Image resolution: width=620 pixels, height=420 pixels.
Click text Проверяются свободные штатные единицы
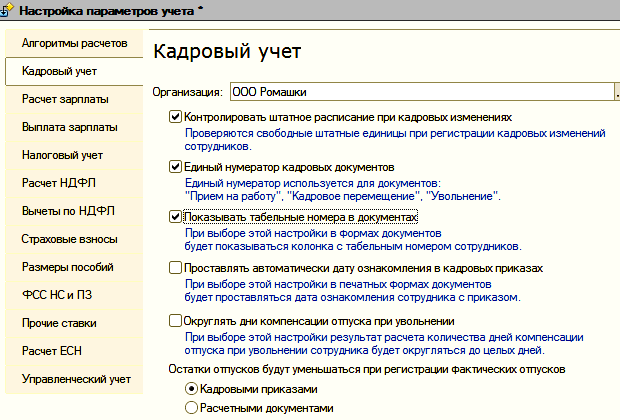(395, 140)
